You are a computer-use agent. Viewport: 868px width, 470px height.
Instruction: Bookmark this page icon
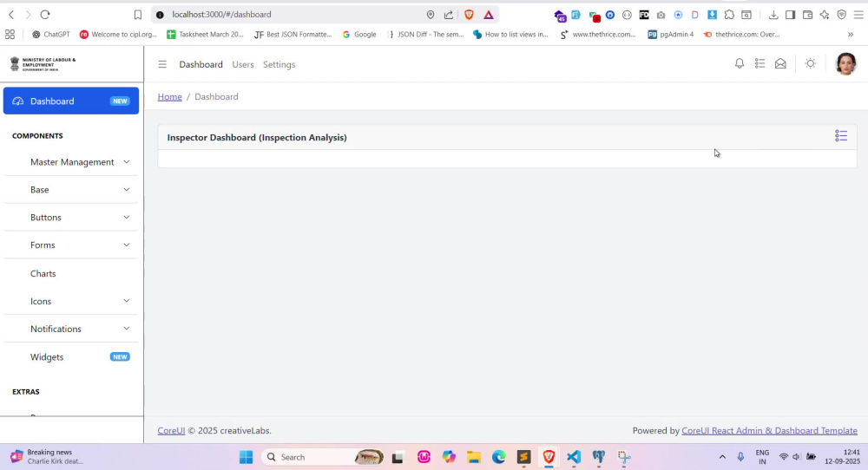(138, 15)
